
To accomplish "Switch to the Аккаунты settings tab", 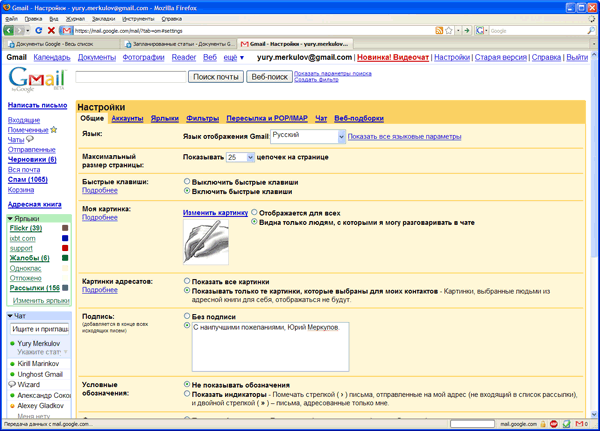I will pos(127,119).
